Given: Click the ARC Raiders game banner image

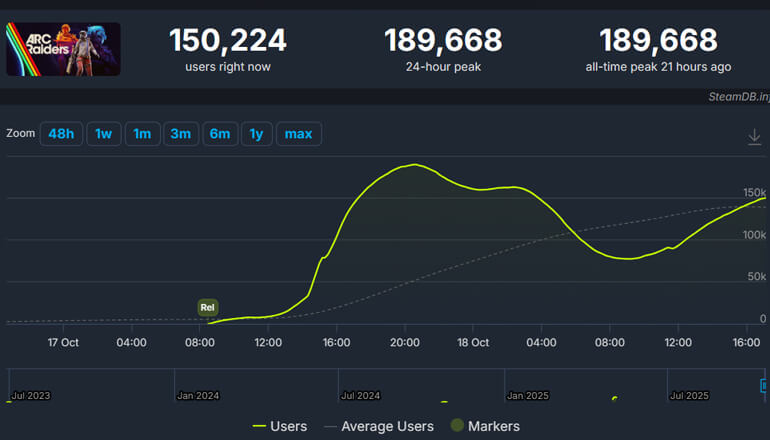Looking at the screenshot, I should click(63, 49).
